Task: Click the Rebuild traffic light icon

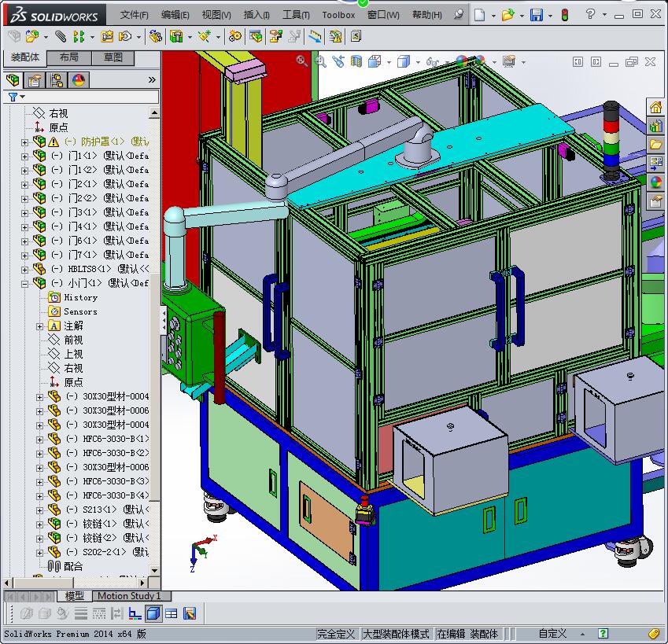Action: coord(565,15)
